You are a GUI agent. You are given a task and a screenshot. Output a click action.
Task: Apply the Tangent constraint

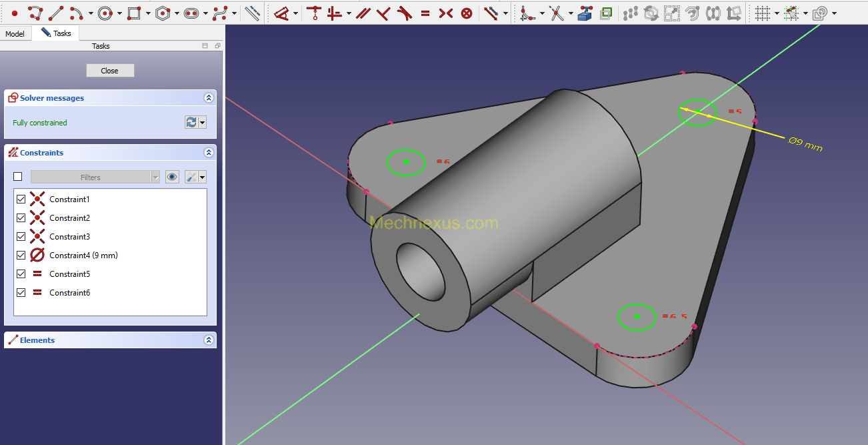[x=404, y=13]
